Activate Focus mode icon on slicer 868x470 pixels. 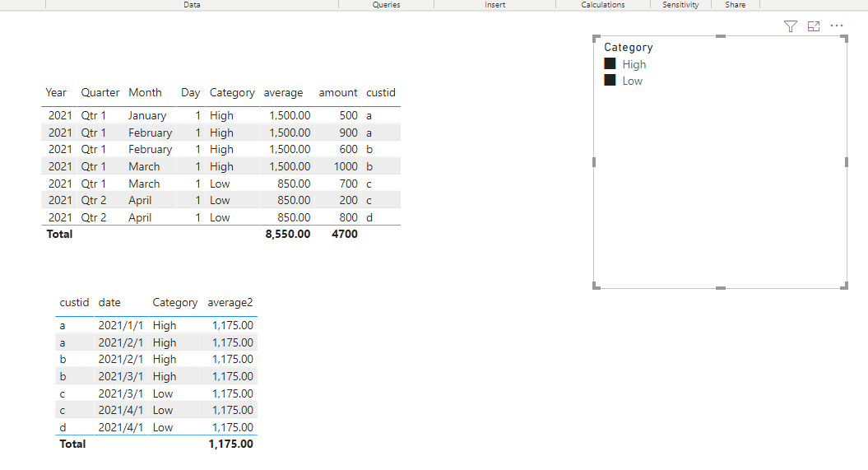pyautogui.click(x=814, y=26)
